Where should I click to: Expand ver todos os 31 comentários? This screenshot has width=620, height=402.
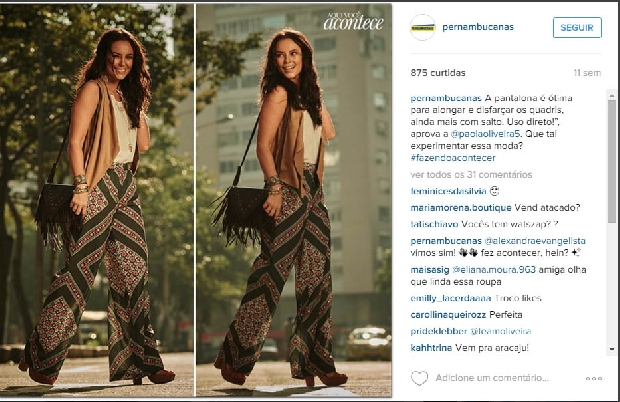pyautogui.click(x=471, y=174)
